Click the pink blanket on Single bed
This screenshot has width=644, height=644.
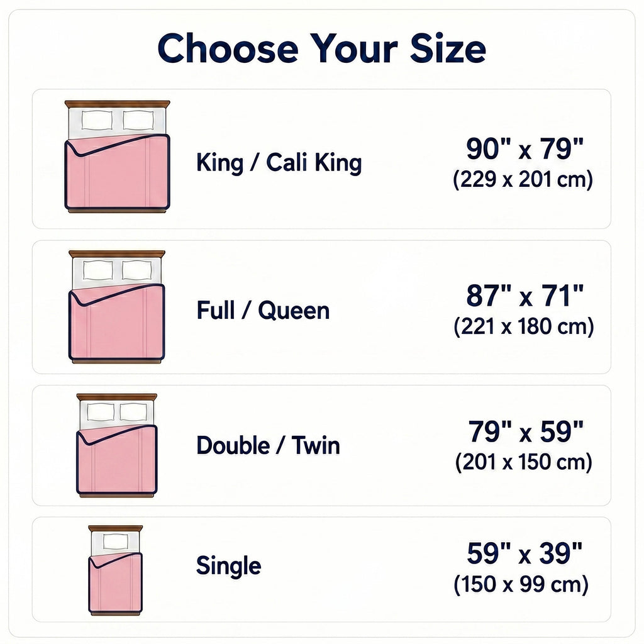tap(116, 583)
